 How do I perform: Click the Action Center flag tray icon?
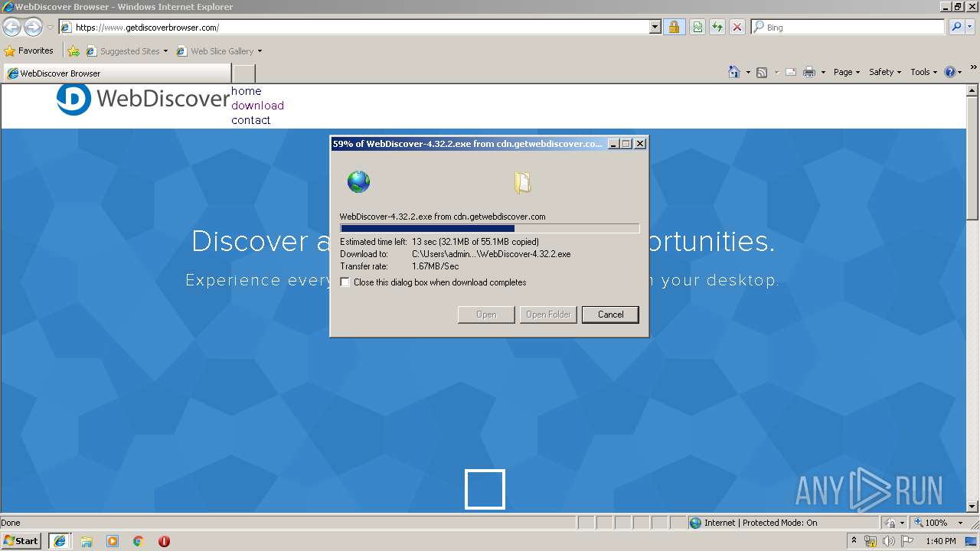(907, 541)
